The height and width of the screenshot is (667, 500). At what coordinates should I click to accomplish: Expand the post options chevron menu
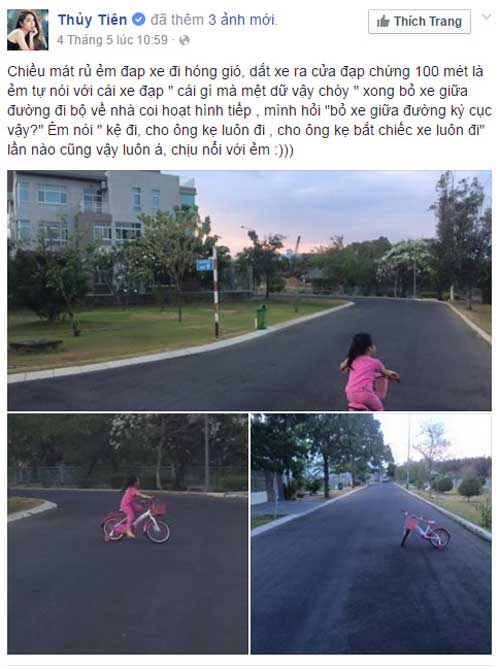tap(486, 17)
